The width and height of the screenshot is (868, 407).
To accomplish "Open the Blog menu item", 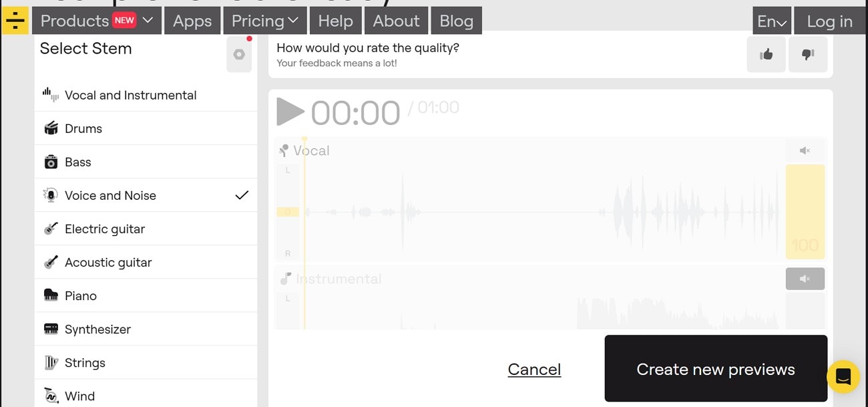I will (456, 21).
